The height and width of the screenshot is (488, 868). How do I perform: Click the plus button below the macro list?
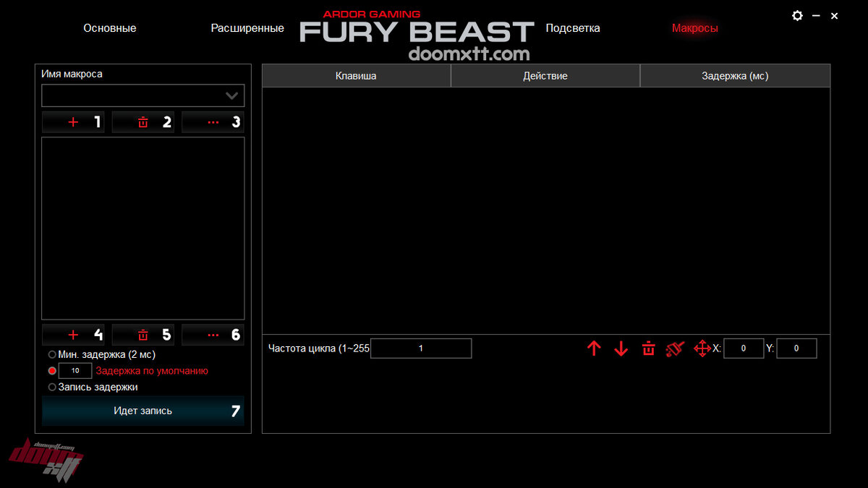pyautogui.click(x=73, y=335)
